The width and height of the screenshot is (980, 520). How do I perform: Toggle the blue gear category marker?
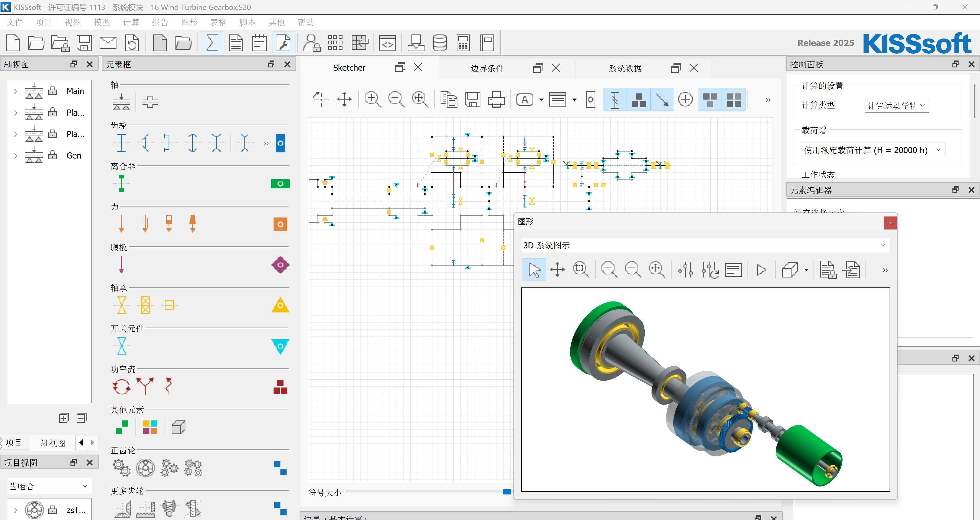pos(280,143)
